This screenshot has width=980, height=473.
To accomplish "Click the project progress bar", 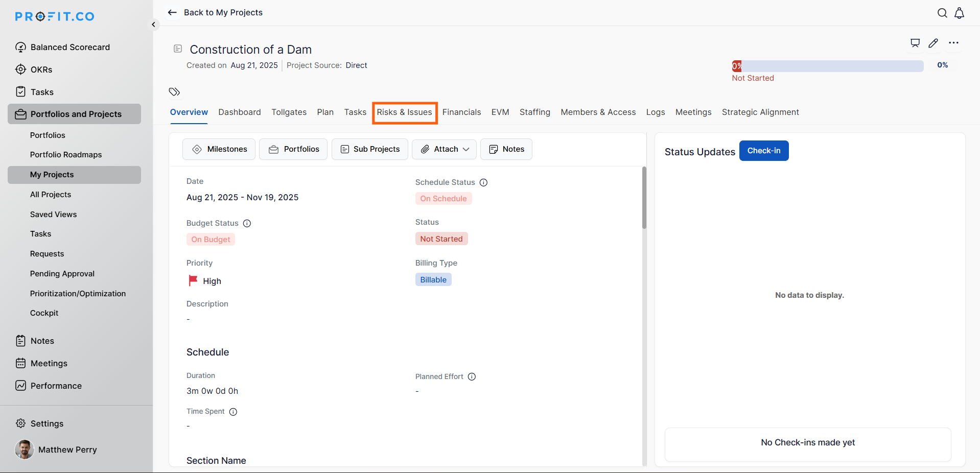I will (x=827, y=66).
